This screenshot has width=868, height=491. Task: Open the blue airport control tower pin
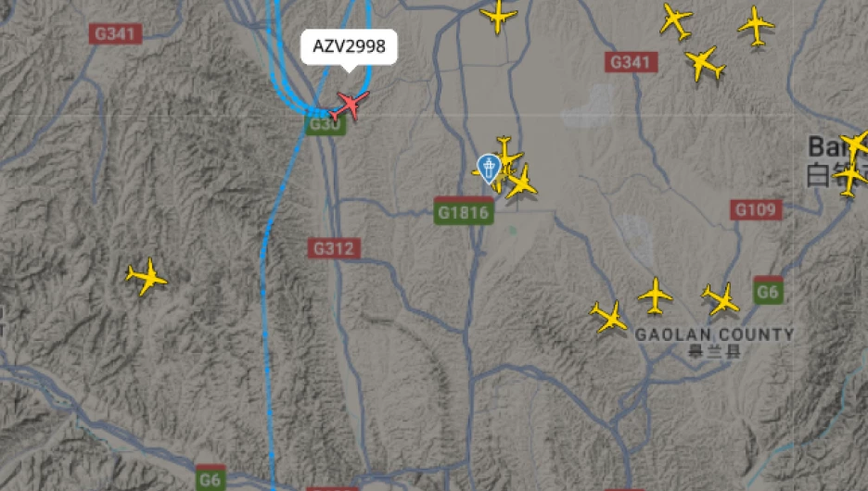[x=489, y=169]
